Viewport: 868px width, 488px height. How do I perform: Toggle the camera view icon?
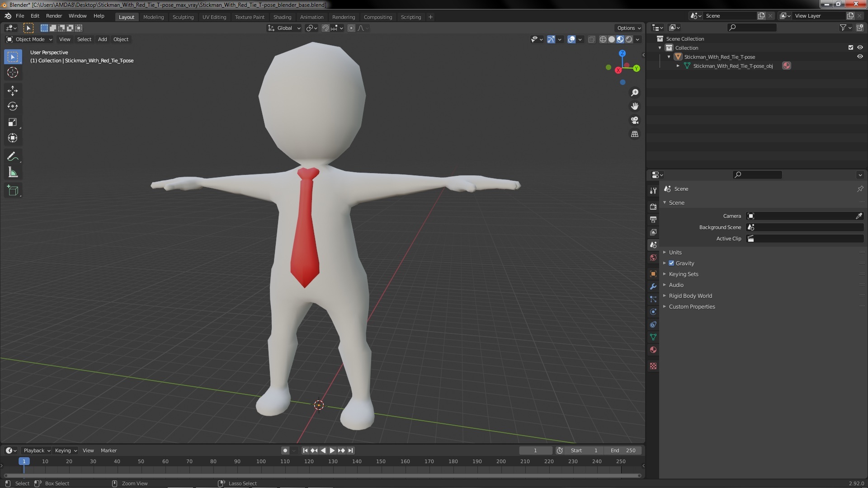[635, 120]
